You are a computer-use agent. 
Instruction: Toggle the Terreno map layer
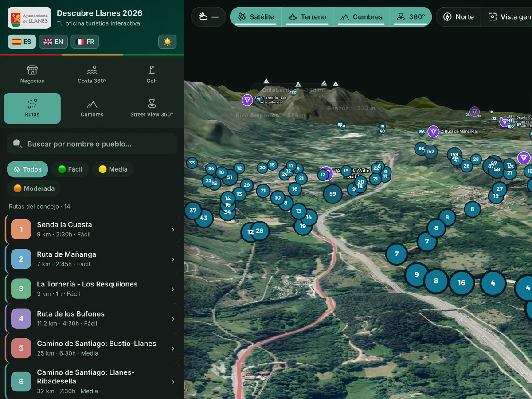point(307,17)
